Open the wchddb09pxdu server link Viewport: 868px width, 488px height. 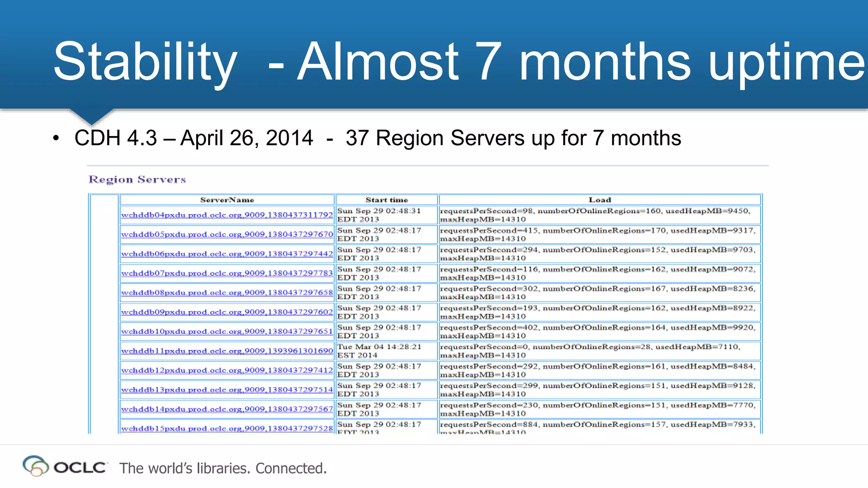227,312
